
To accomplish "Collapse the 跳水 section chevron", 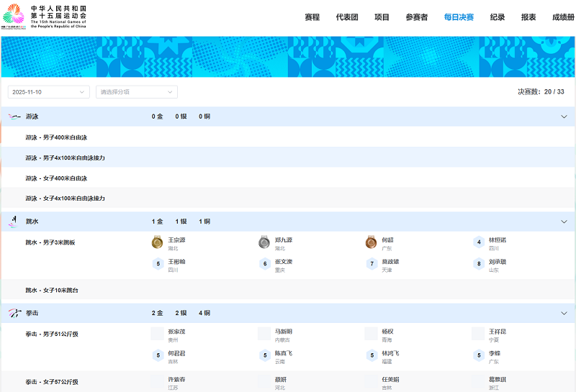I will [x=564, y=222].
